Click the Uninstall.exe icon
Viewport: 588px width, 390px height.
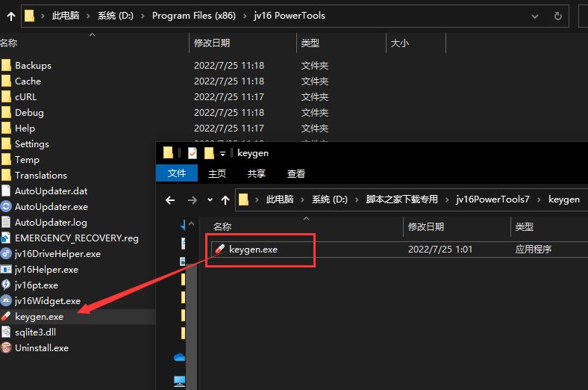click(6, 348)
